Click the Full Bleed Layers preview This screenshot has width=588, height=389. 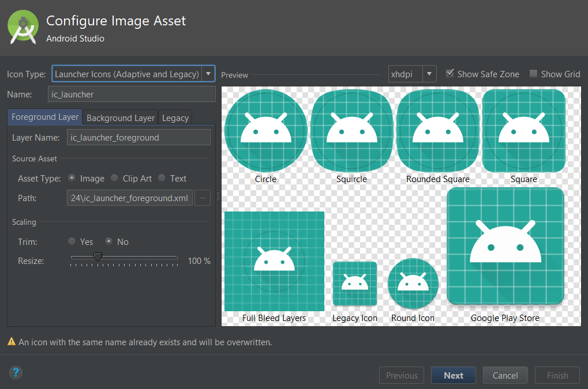point(274,261)
